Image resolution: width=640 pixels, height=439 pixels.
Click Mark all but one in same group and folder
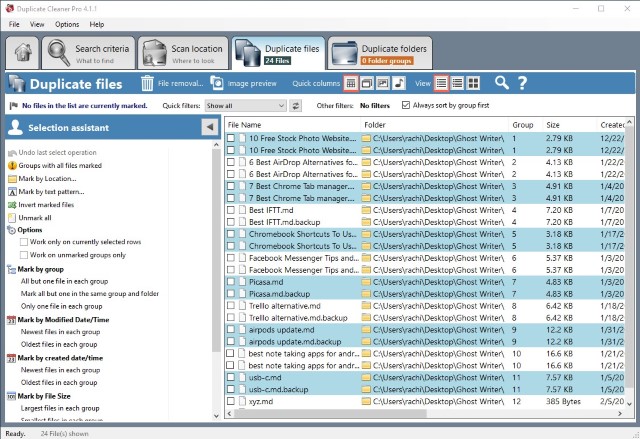[x=90, y=294]
